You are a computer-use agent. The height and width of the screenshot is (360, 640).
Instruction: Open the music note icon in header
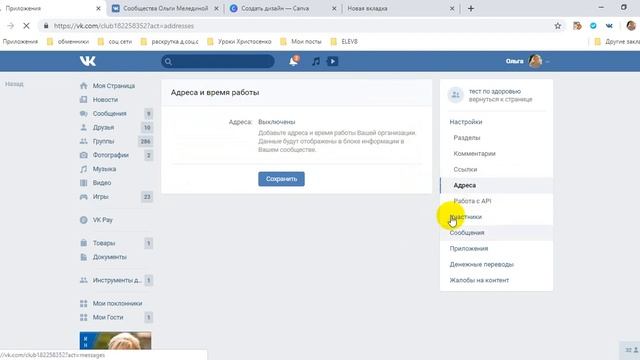(316, 61)
